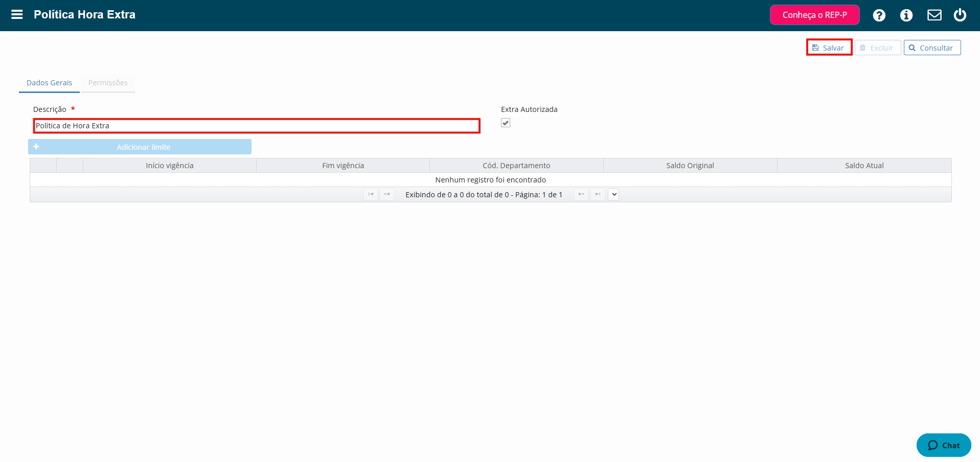Open the mail envelope icon

pos(935,15)
